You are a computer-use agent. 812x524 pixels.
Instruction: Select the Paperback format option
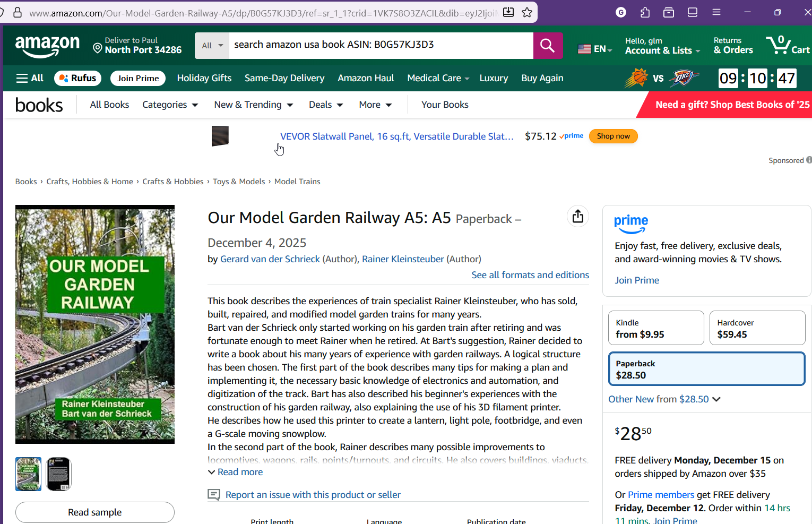pos(706,369)
